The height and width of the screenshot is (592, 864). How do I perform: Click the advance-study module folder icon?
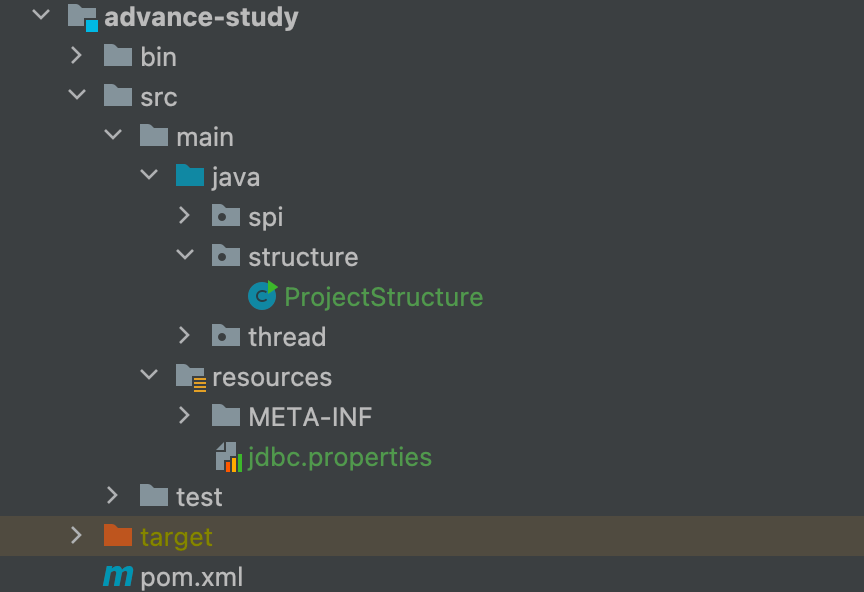point(83,18)
